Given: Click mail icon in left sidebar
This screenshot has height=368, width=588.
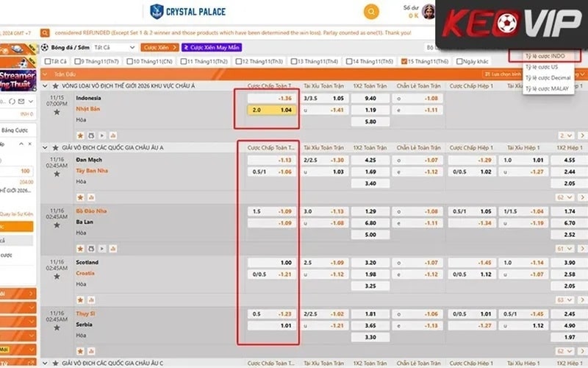Looking at the screenshot, I should click(21, 102).
